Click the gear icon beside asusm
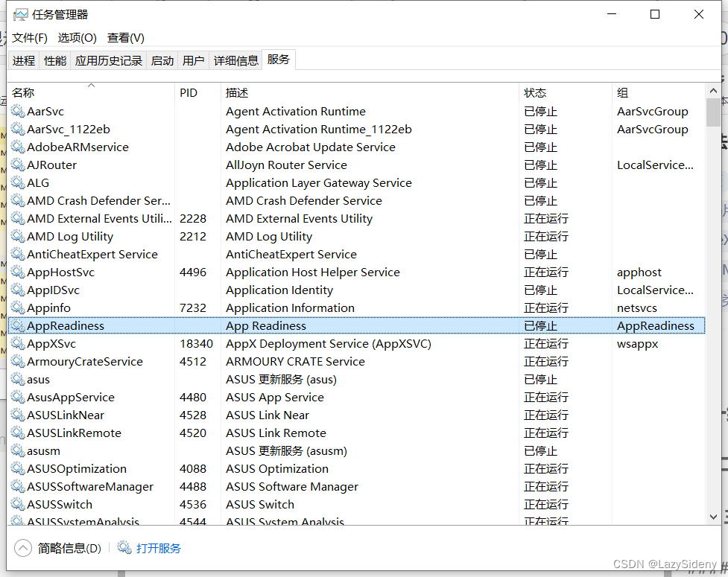 coord(18,450)
